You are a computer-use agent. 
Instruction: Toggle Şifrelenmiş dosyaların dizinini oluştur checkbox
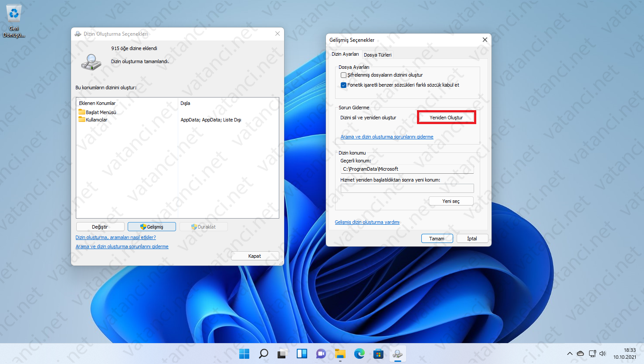[343, 75]
